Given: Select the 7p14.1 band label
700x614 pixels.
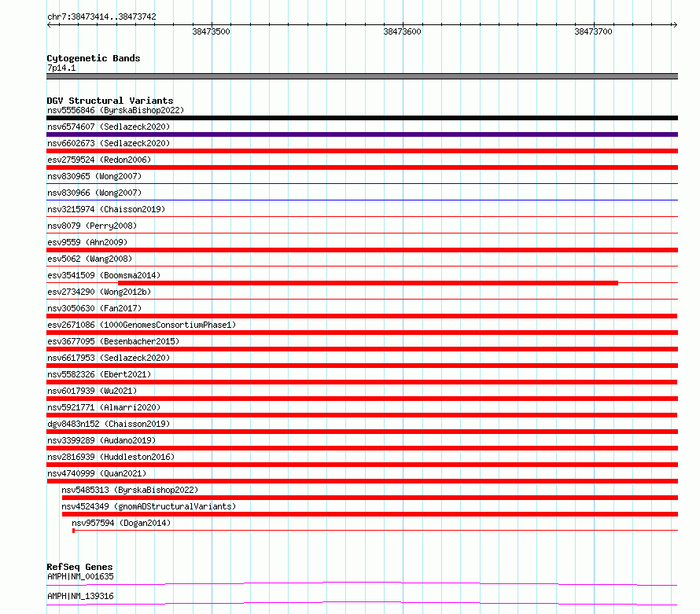Looking at the screenshot, I should pyautogui.click(x=61, y=68).
